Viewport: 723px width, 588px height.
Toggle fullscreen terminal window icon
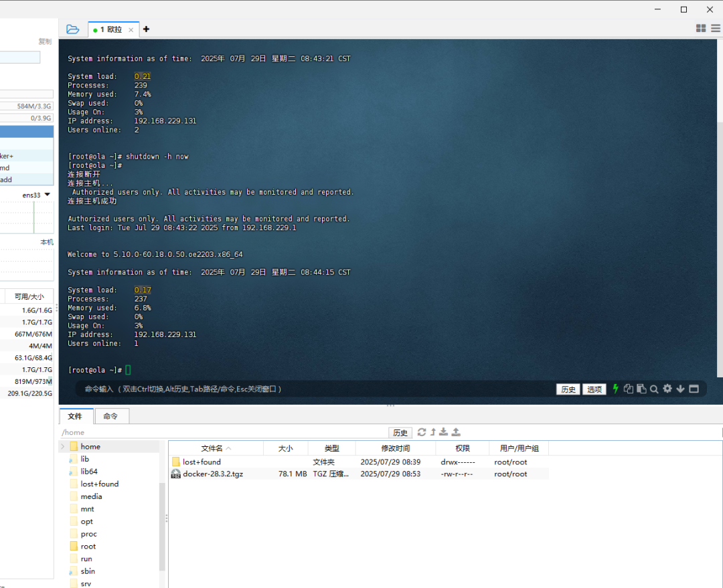pos(694,389)
